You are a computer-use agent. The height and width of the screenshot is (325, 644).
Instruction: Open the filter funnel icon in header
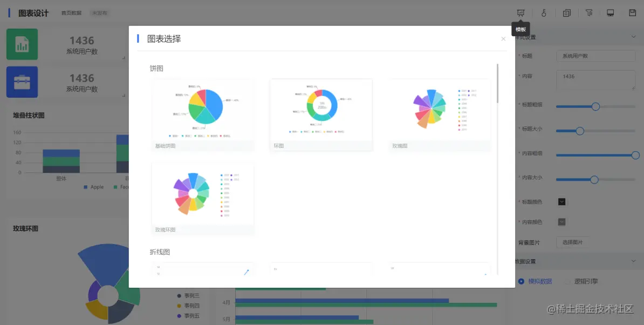click(589, 13)
